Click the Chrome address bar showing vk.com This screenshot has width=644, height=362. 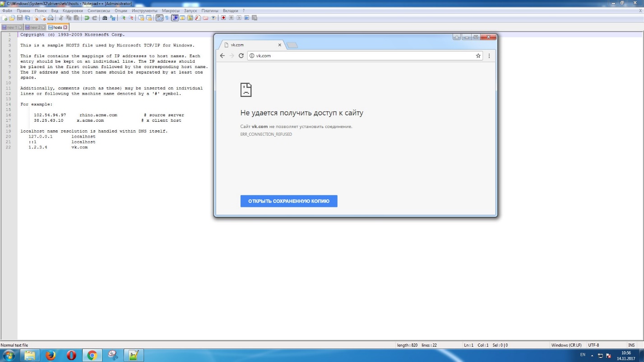365,55
